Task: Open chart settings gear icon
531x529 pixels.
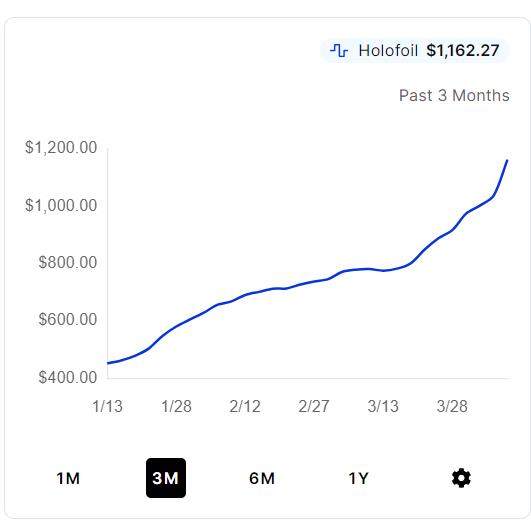Action: tap(461, 478)
